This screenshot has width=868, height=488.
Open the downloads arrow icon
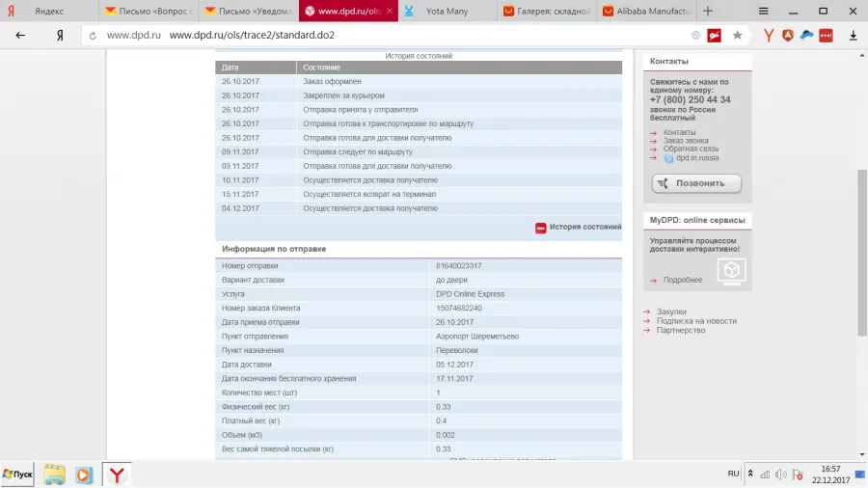point(854,36)
